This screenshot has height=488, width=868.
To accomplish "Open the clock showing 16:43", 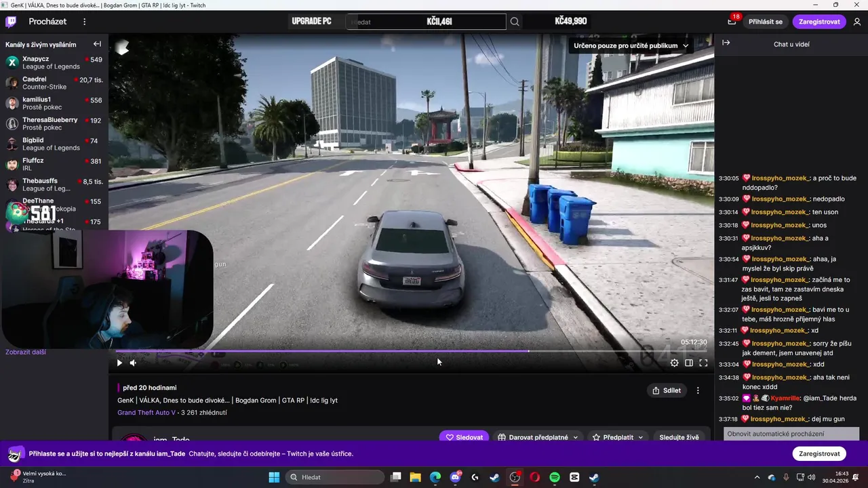I will (835, 477).
